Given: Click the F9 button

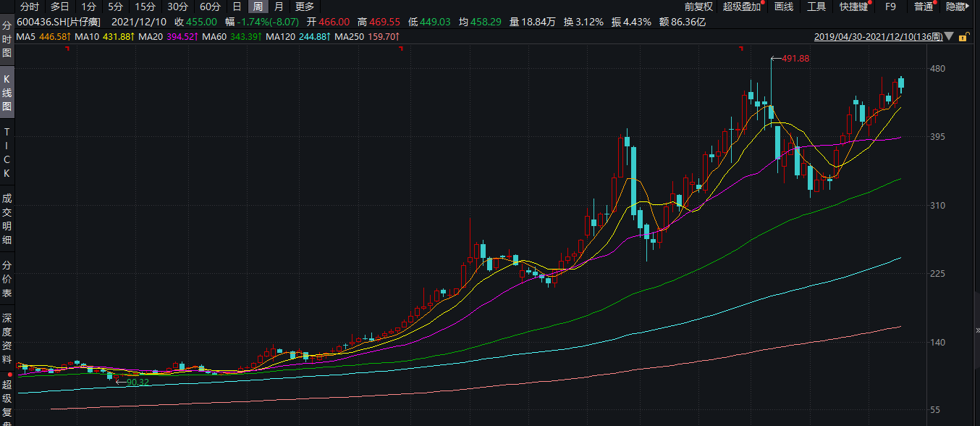Looking at the screenshot, I should [x=891, y=7].
